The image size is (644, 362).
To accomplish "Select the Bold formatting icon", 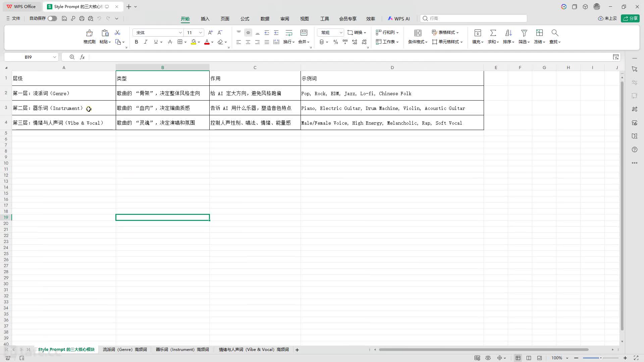I will (x=136, y=42).
